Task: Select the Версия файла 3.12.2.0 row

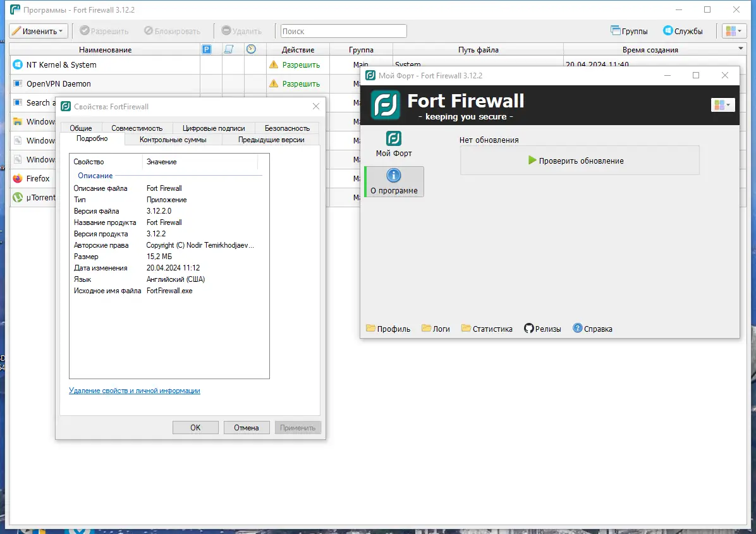Action: (166, 211)
